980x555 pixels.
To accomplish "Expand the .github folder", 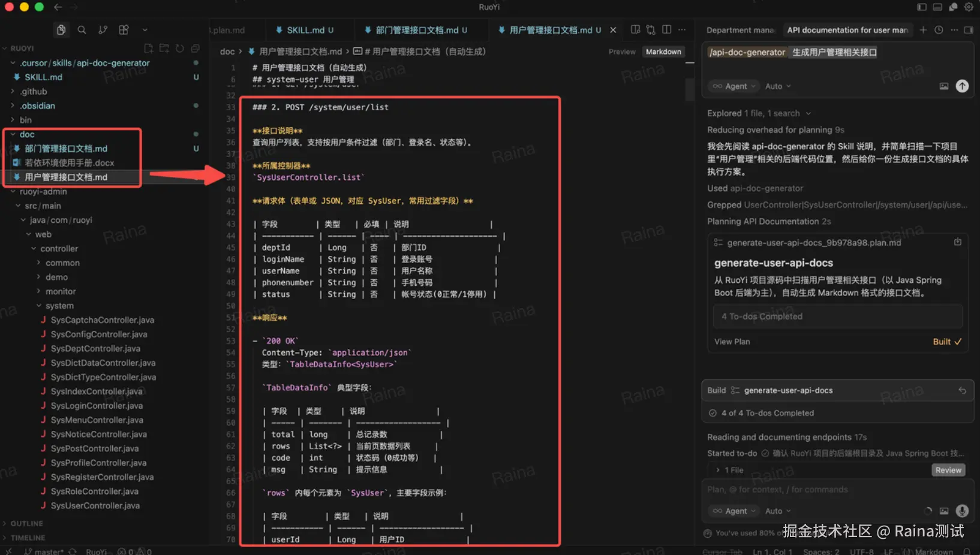I will 33,92.
